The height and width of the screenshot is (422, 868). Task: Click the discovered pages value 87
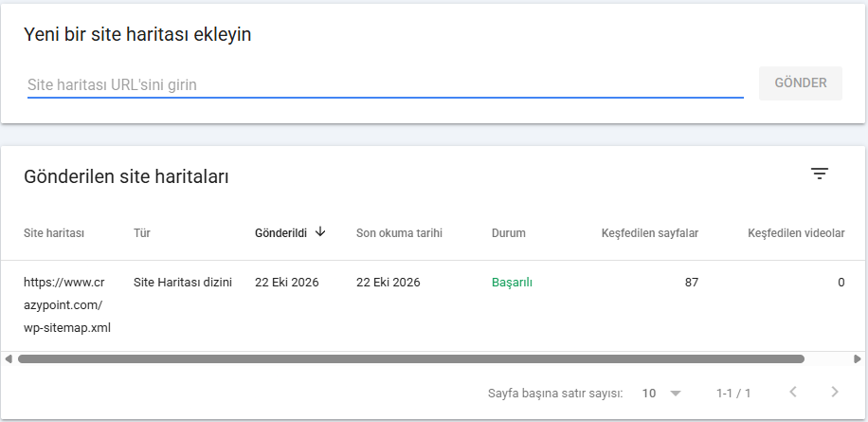pyautogui.click(x=692, y=283)
